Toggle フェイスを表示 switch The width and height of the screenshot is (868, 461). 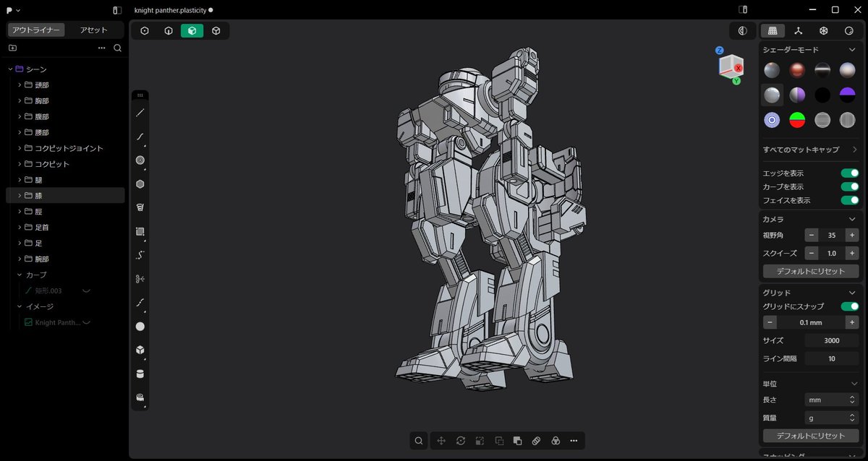850,200
